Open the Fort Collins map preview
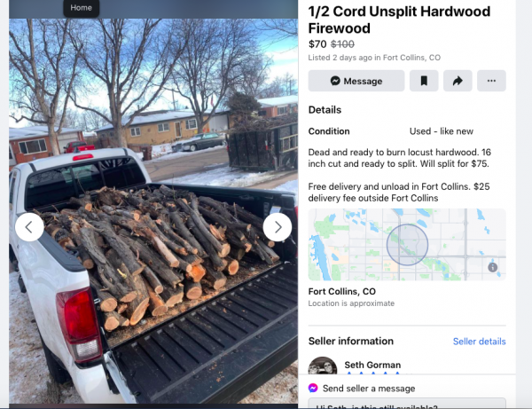The width and height of the screenshot is (532, 409). (407, 244)
